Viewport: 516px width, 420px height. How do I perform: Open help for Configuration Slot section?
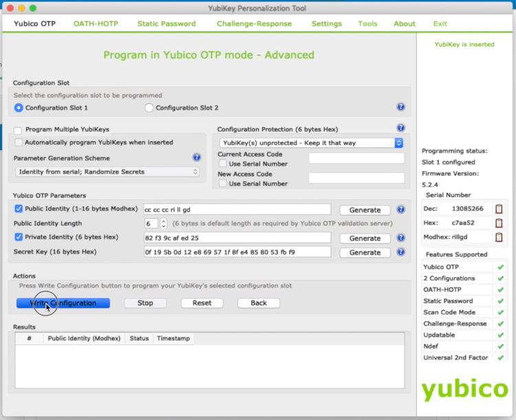click(400, 107)
